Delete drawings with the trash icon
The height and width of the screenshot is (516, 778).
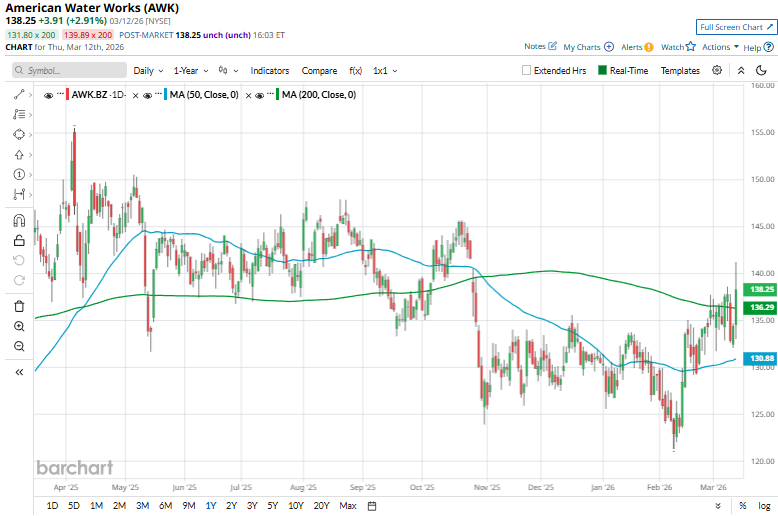[19, 306]
